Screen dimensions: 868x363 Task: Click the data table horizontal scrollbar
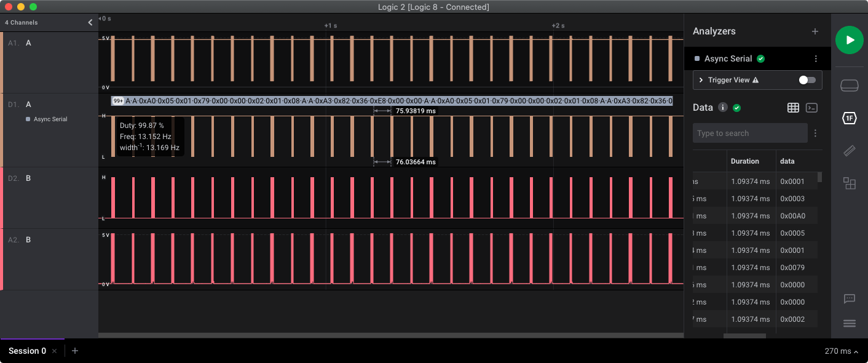(x=744, y=336)
